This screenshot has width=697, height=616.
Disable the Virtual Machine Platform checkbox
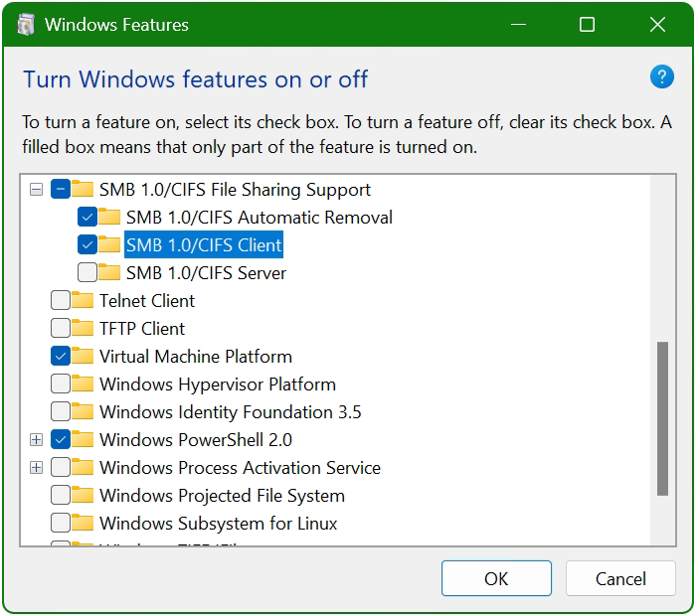pyautogui.click(x=61, y=357)
